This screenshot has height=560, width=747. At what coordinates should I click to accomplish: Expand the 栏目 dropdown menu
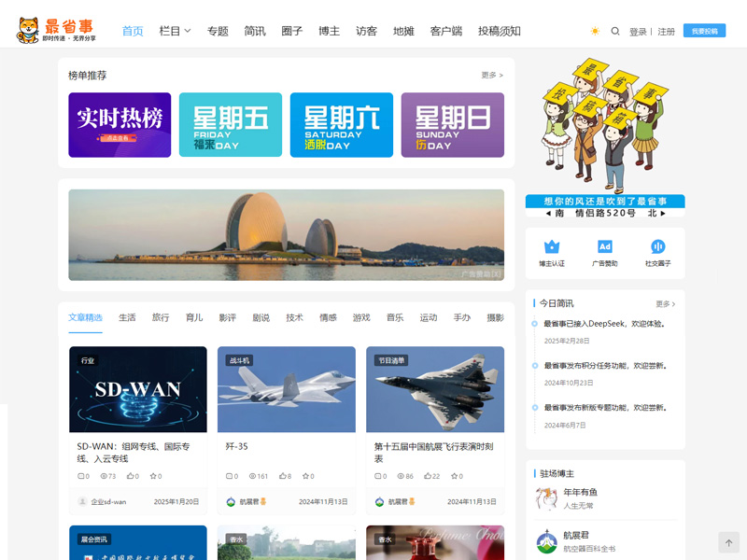[175, 31]
